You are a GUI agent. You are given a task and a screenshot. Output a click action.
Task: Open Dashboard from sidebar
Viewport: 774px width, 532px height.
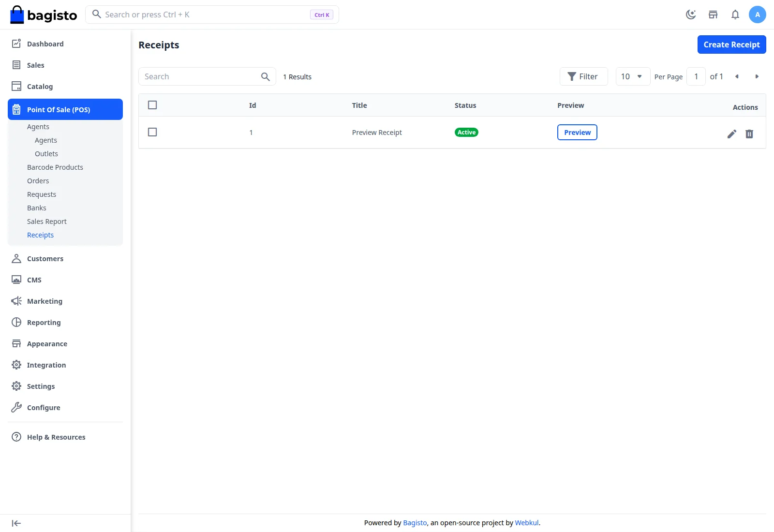point(65,44)
